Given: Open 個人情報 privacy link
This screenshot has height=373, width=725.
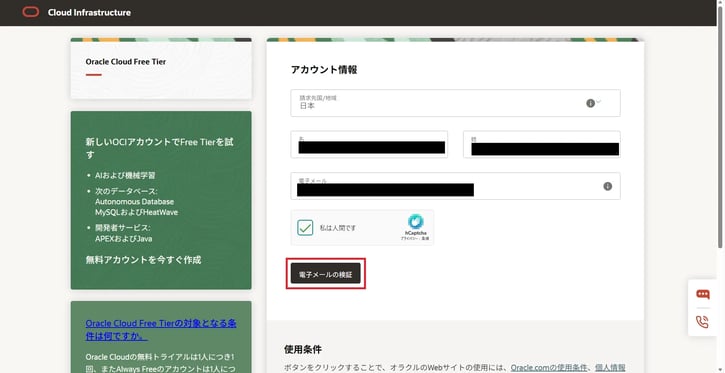Looking at the screenshot, I should tap(610, 368).
